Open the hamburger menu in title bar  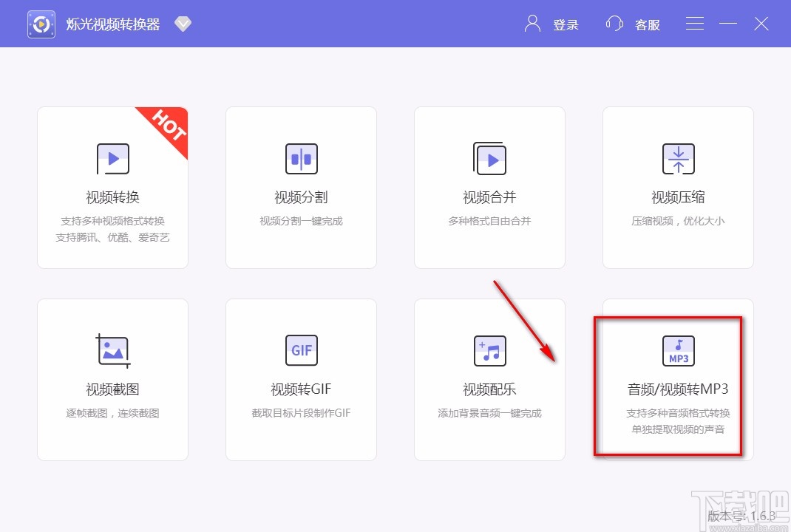click(694, 23)
